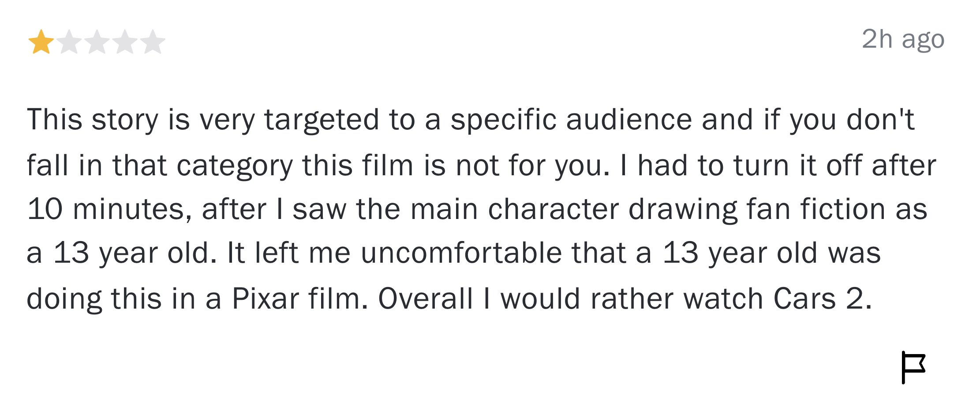
Task: Click the second gray rating star
Action: point(69,42)
